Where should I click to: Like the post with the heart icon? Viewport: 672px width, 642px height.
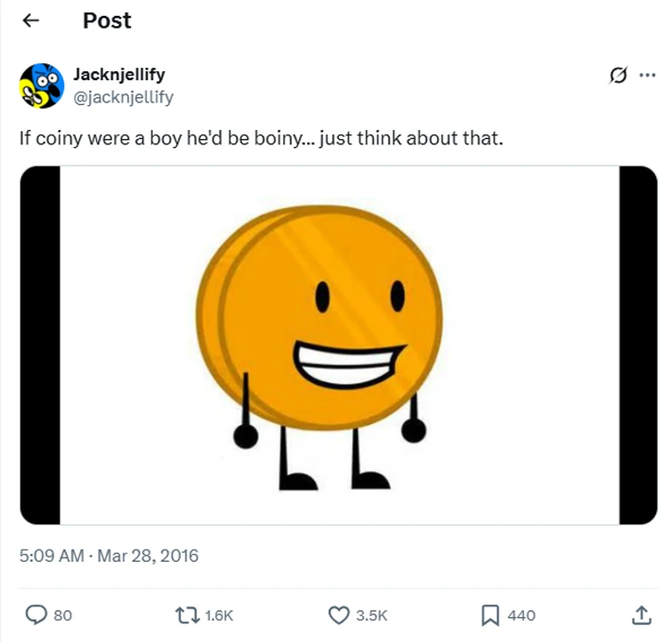[x=339, y=614]
